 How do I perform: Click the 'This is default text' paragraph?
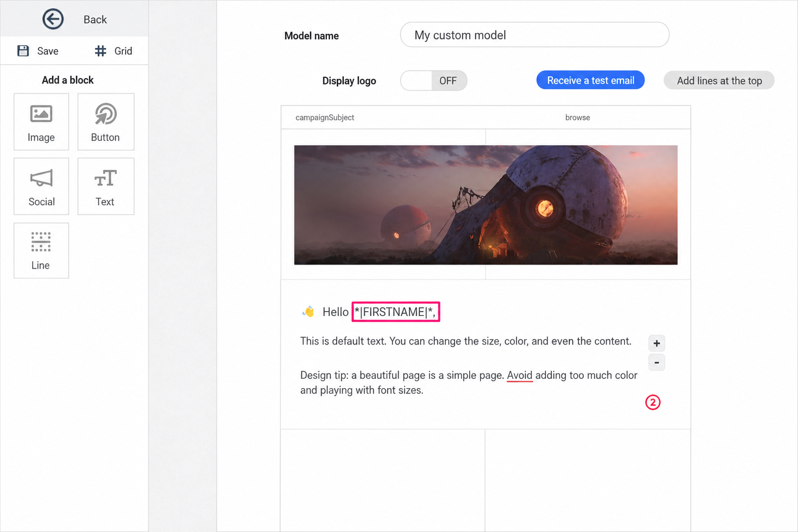[465, 341]
